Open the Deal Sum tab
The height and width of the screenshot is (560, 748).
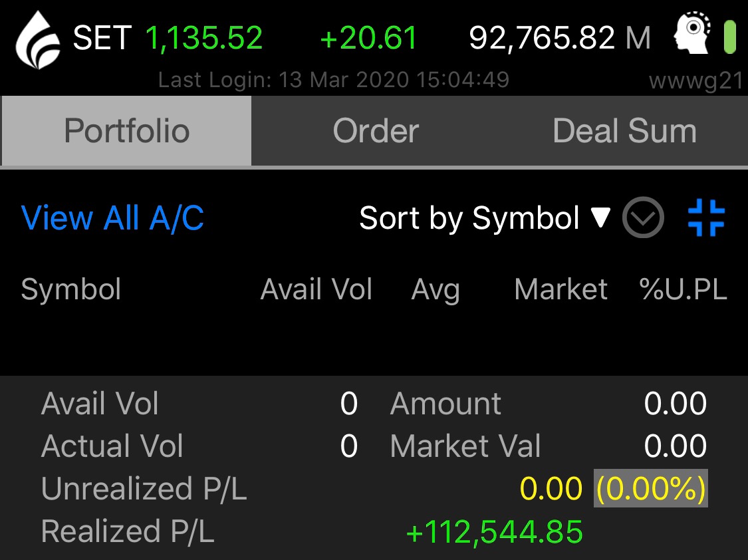click(624, 131)
